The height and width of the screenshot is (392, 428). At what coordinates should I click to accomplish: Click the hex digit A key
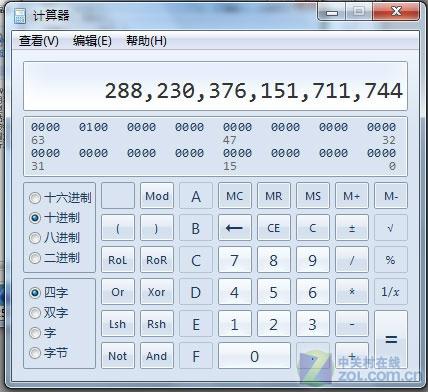tap(196, 196)
